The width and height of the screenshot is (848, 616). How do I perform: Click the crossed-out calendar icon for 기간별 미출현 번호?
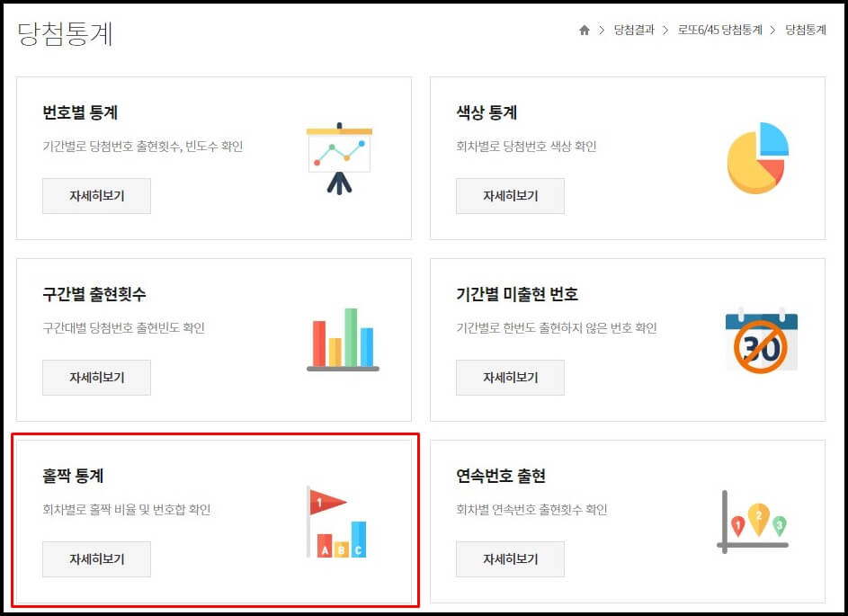point(762,340)
